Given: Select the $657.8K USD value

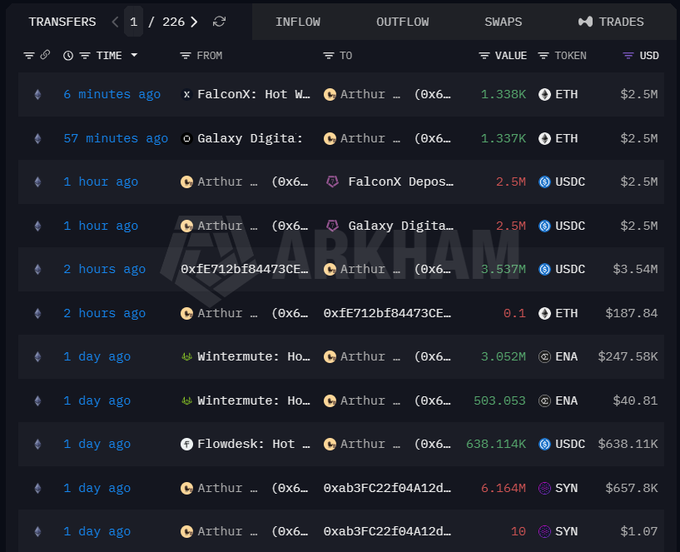Looking at the screenshot, I should pyautogui.click(x=631, y=488).
